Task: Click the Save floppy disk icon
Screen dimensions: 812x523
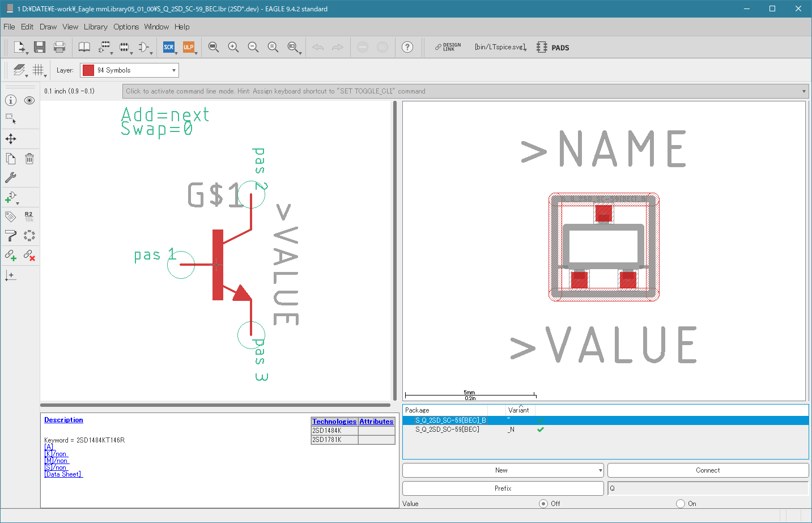Action: pos(39,47)
